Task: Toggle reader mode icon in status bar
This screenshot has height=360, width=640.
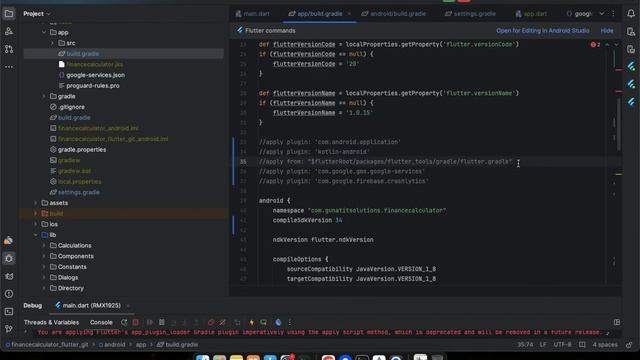Action: coord(582,345)
